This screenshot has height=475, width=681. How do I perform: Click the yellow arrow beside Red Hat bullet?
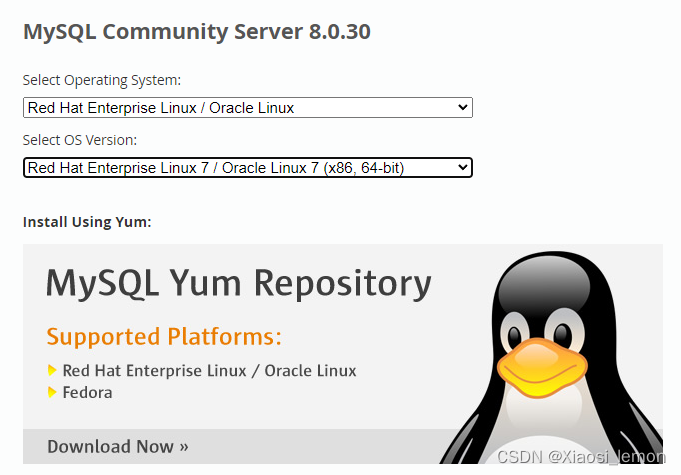52,370
